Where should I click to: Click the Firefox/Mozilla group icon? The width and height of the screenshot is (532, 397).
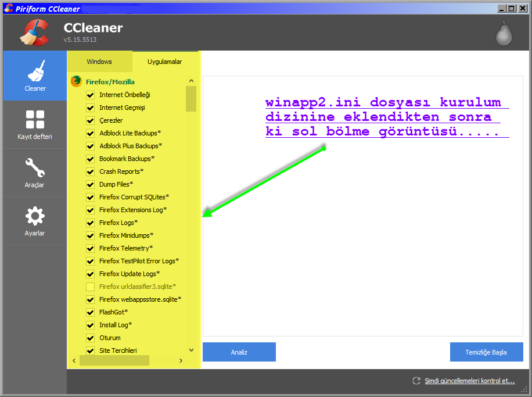click(76, 81)
